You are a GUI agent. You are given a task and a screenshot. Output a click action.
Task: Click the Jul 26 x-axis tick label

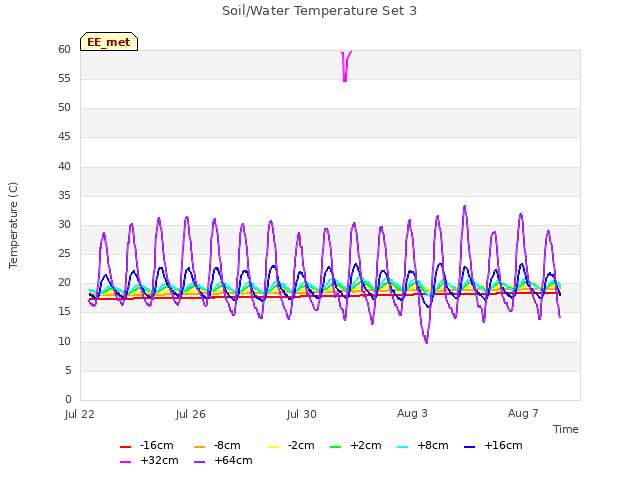(x=191, y=414)
